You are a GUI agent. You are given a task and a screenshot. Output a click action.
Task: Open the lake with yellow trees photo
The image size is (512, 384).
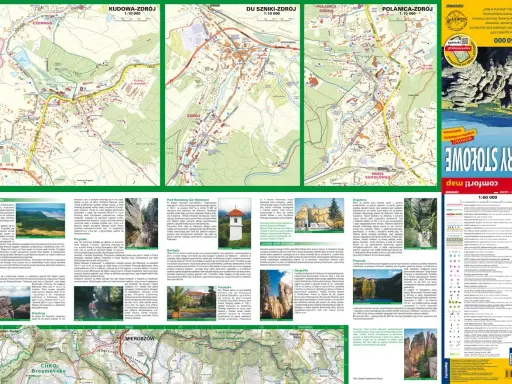coord(377,287)
